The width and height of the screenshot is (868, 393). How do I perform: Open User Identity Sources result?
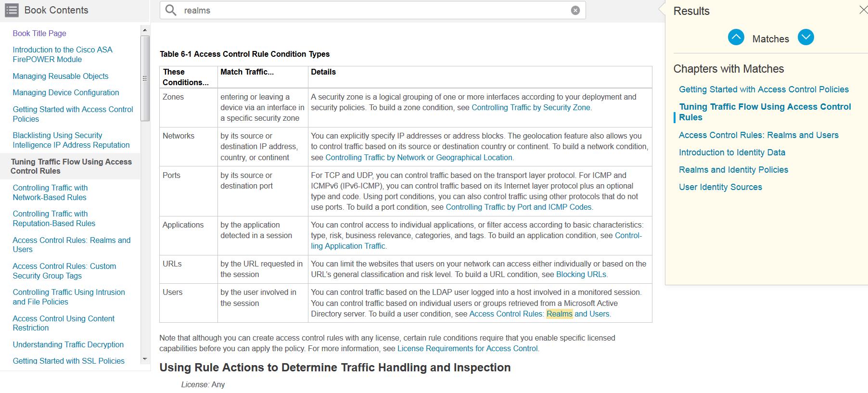tap(720, 187)
